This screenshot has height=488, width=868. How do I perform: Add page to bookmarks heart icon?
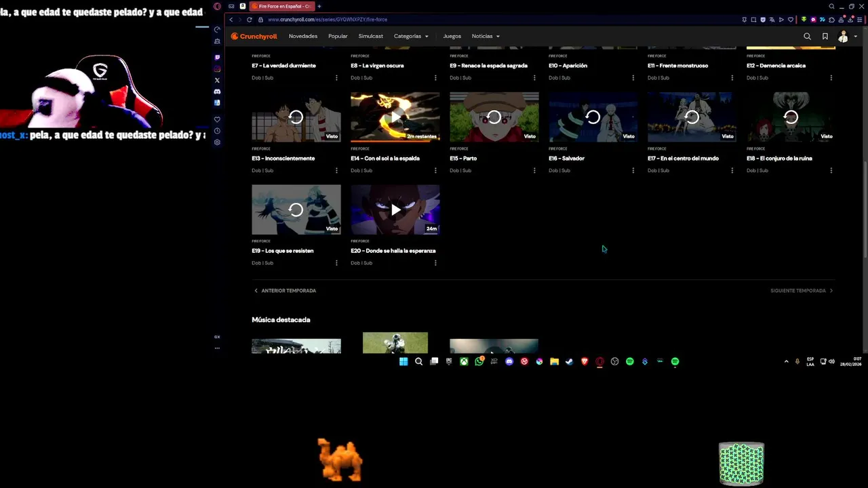click(x=791, y=20)
